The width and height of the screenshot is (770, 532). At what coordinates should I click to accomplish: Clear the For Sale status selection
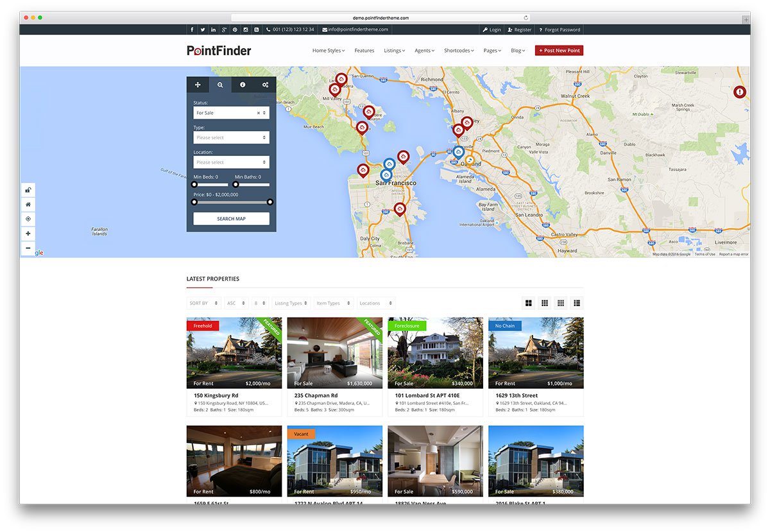click(x=258, y=113)
